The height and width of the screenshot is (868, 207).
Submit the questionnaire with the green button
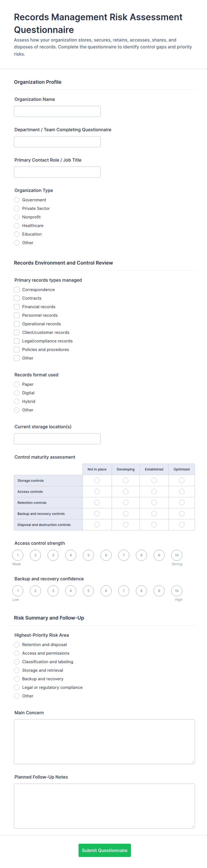coord(105,850)
